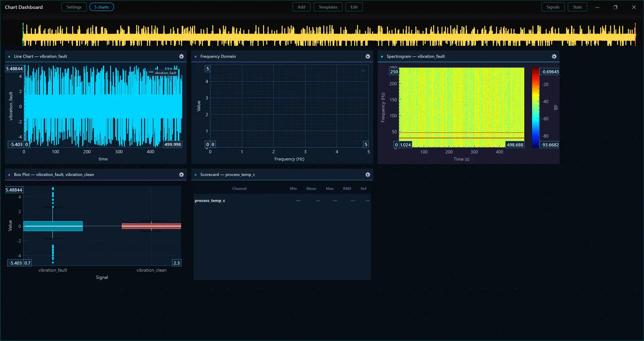
Task: Click the vibration_fault blue box in Box Plot
Action: (53, 226)
